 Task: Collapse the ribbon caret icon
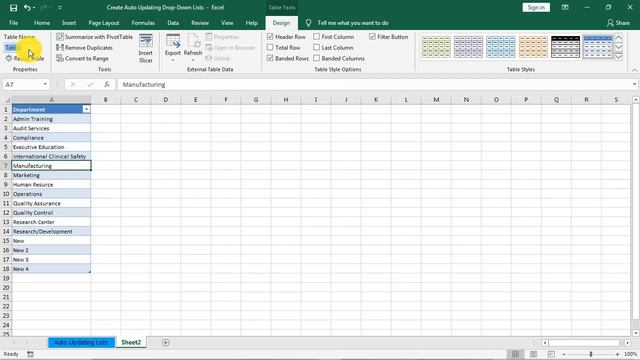point(634,70)
